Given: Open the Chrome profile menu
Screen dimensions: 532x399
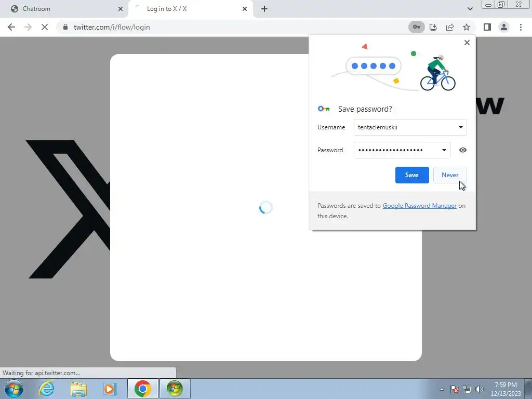Looking at the screenshot, I should 504,27.
